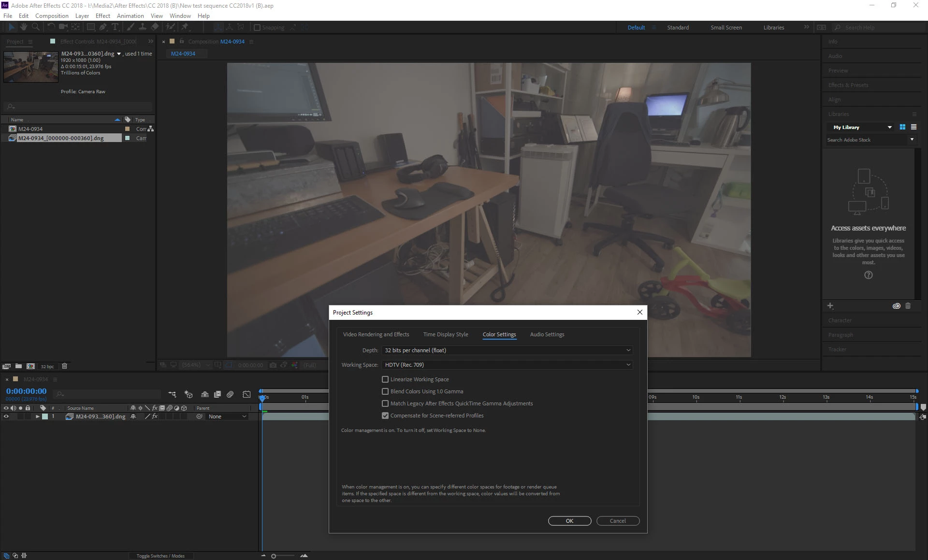Check Blend Colors Using 1.0 Gamma

tap(385, 391)
